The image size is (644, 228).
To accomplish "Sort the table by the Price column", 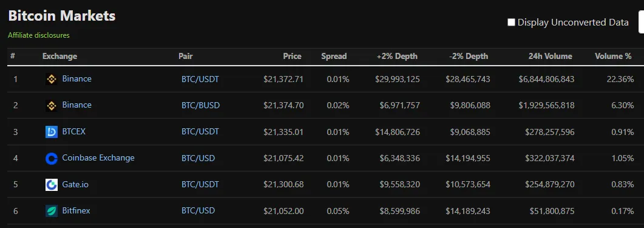I will point(292,57).
